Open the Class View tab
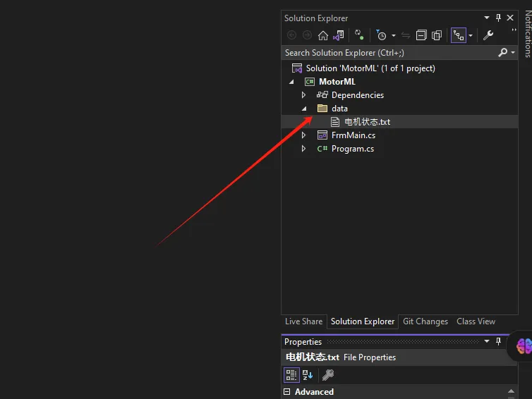The height and width of the screenshot is (399, 532). coord(476,321)
